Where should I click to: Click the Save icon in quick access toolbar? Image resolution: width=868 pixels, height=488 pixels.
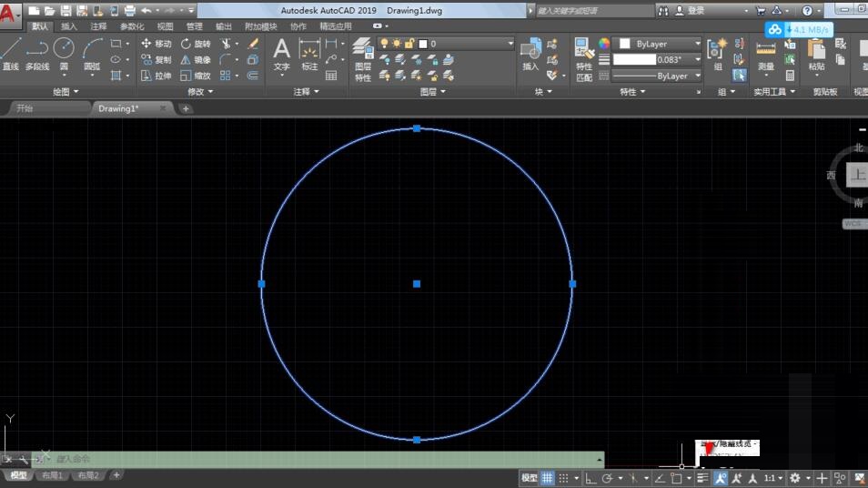[66, 10]
